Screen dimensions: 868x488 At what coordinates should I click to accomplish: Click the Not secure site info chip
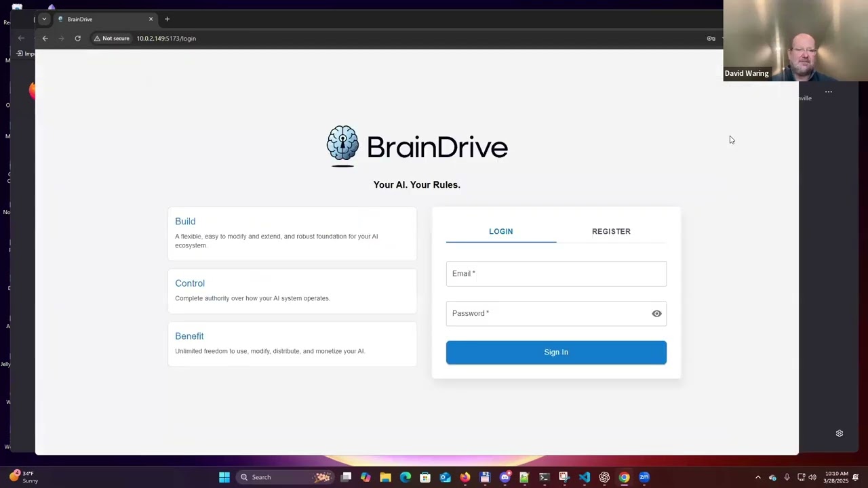tap(112, 39)
